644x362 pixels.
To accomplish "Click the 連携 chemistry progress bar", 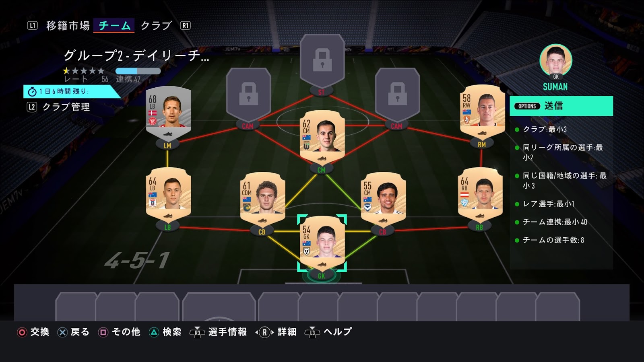I will [138, 71].
